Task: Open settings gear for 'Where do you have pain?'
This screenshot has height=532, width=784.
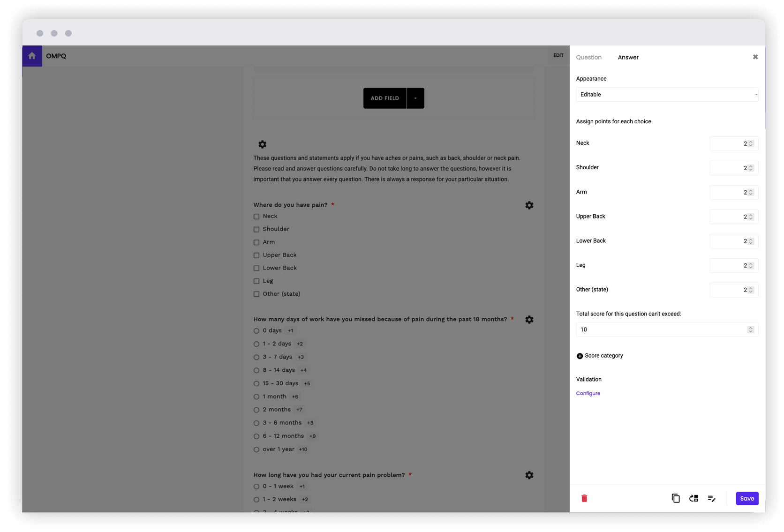Action: pyautogui.click(x=529, y=205)
